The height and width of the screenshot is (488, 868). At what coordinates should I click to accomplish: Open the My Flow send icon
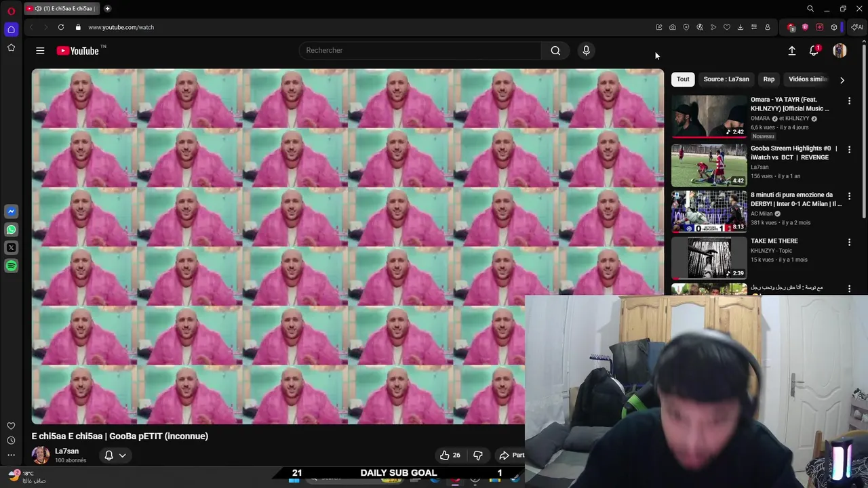pos(713,27)
